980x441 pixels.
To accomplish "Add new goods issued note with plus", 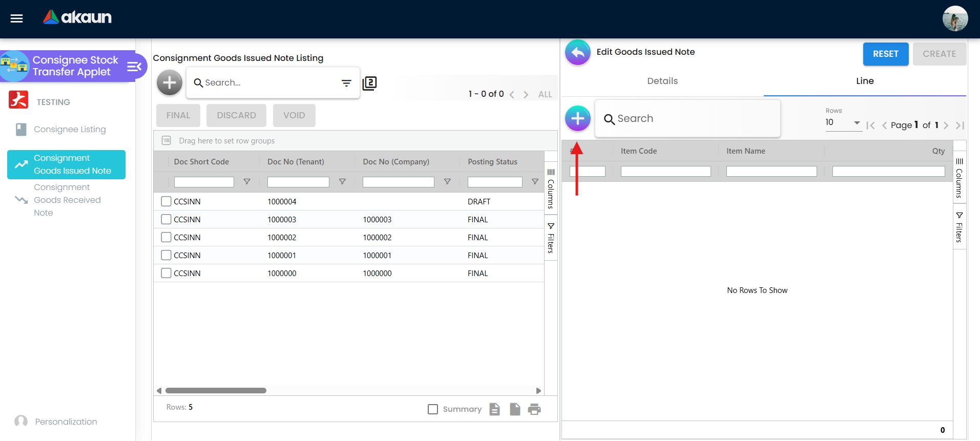I will (170, 82).
